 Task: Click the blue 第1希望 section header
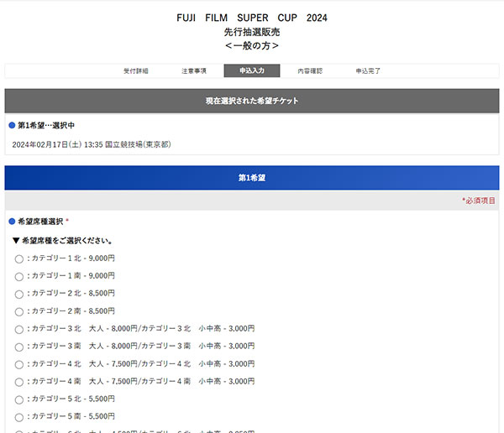252,178
